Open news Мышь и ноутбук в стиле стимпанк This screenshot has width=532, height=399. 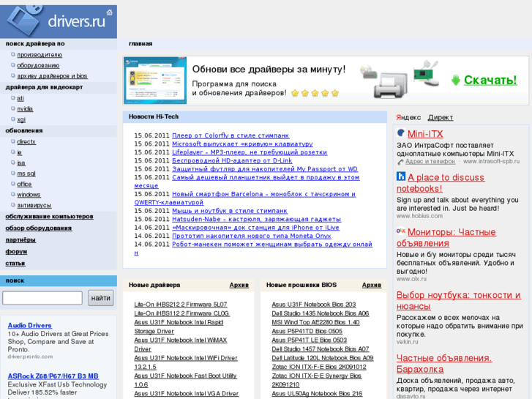point(230,211)
